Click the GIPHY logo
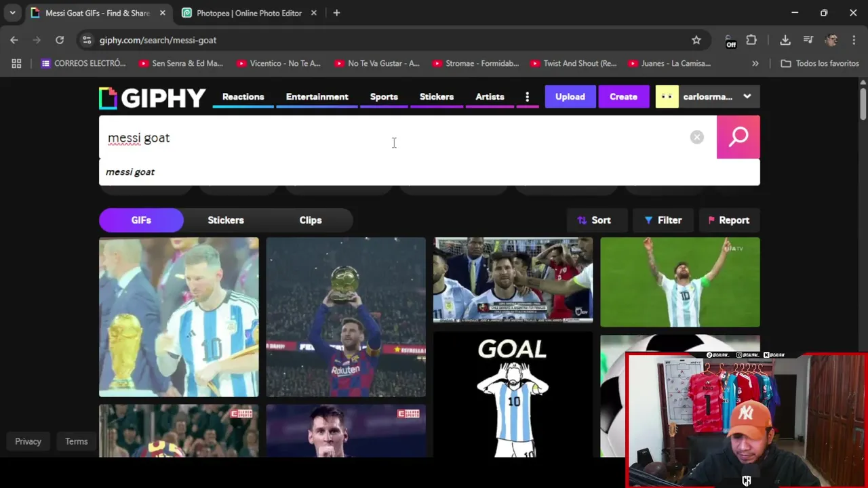The image size is (868, 488). tap(152, 98)
